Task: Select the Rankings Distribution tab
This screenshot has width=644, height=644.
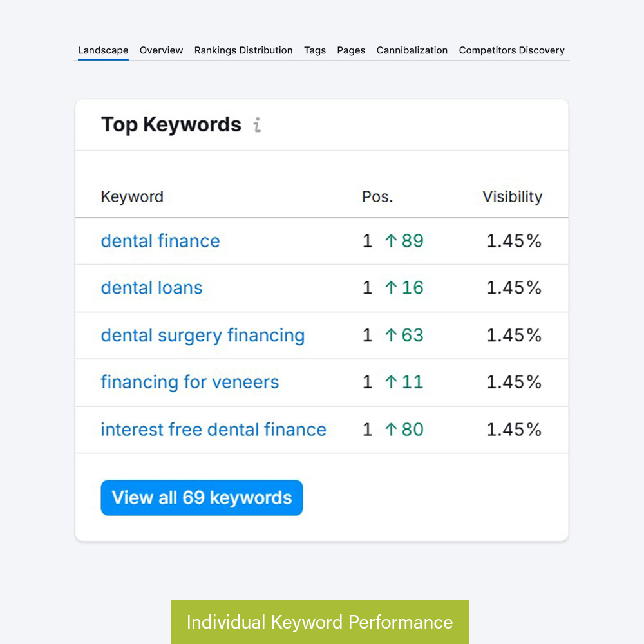Action: 243,50
